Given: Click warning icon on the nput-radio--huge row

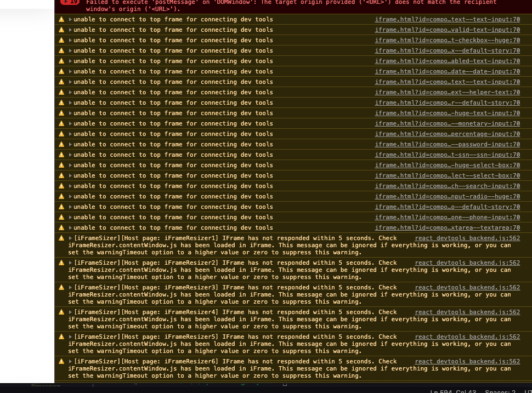Looking at the screenshot, I should point(61,196).
